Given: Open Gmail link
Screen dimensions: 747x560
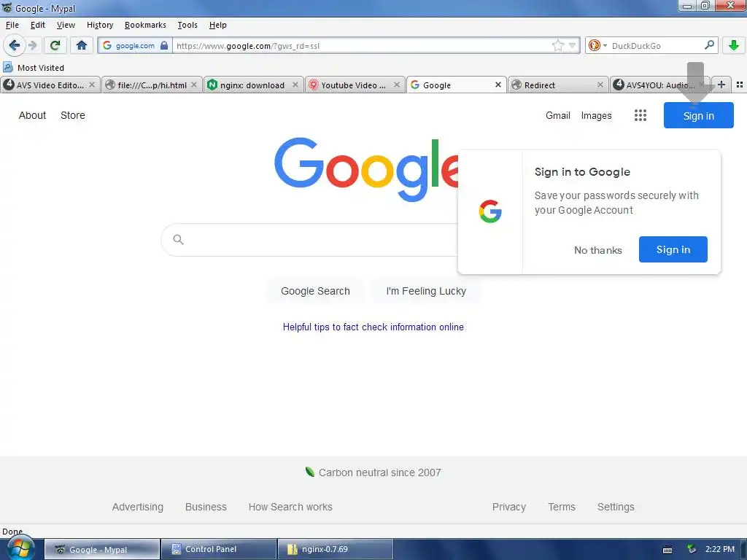Looking at the screenshot, I should pos(558,115).
